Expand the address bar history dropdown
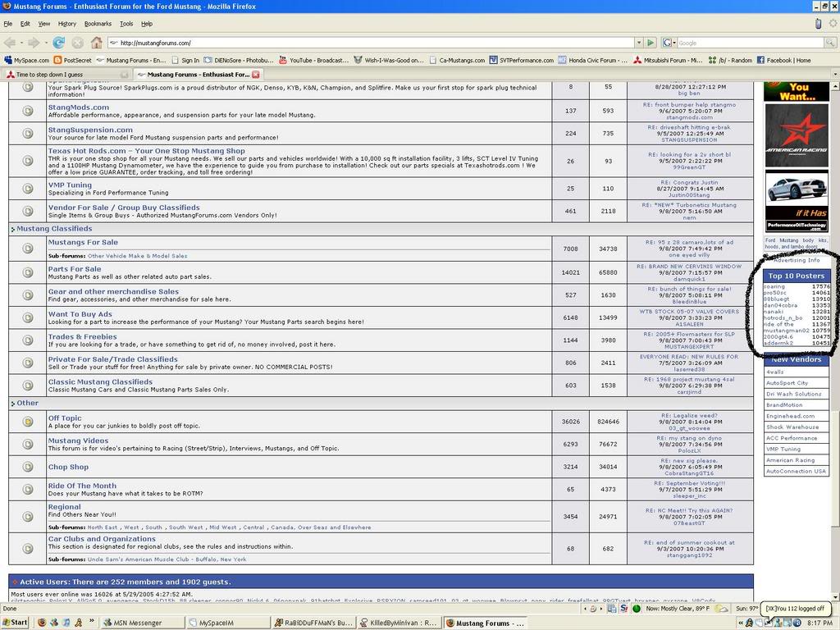The width and height of the screenshot is (840, 630). pyautogui.click(x=637, y=43)
